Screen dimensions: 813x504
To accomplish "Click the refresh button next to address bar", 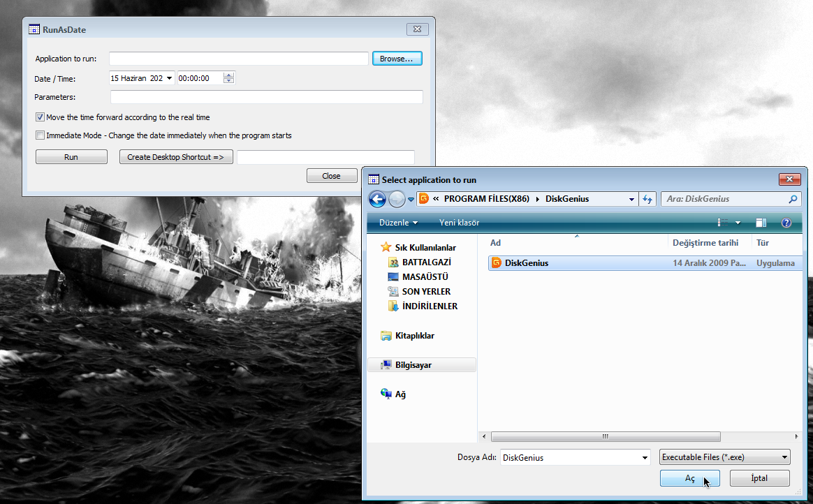I will tap(647, 199).
